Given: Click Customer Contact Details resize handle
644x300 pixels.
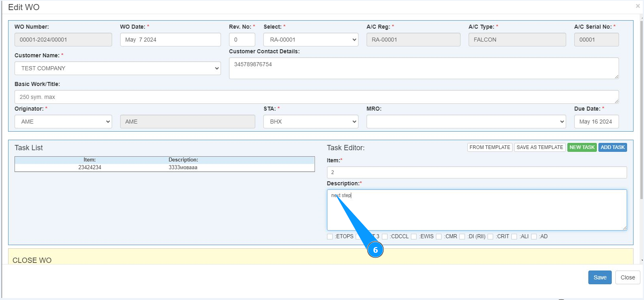Looking at the screenshot, I should (616, 76).
